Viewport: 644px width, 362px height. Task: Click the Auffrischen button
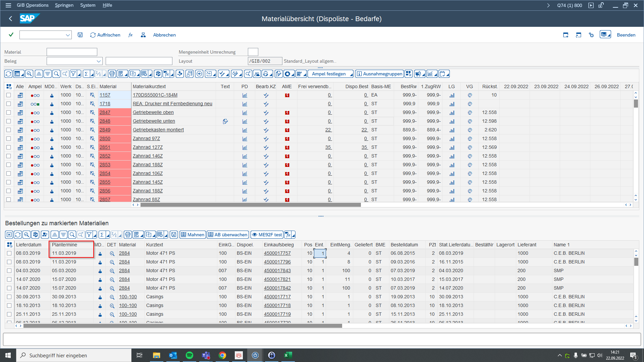105,35
